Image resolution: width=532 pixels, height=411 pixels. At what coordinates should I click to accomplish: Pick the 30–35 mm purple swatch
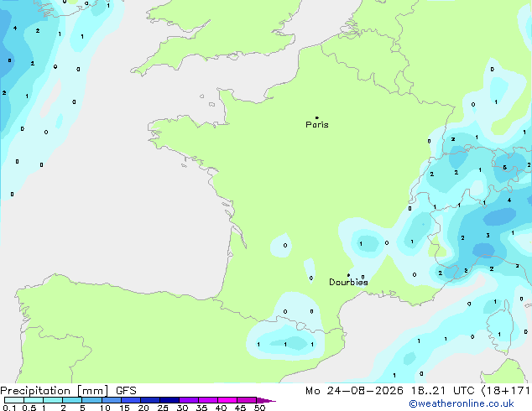click(189, 400)
